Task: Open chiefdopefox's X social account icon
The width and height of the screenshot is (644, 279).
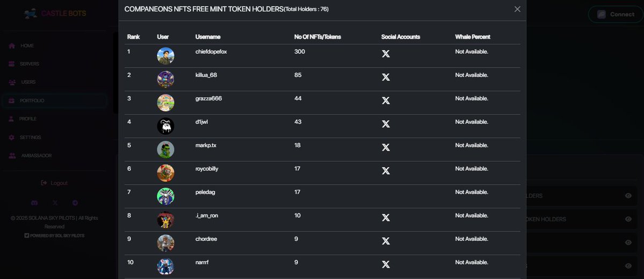Action: click(x=386, y=54)
